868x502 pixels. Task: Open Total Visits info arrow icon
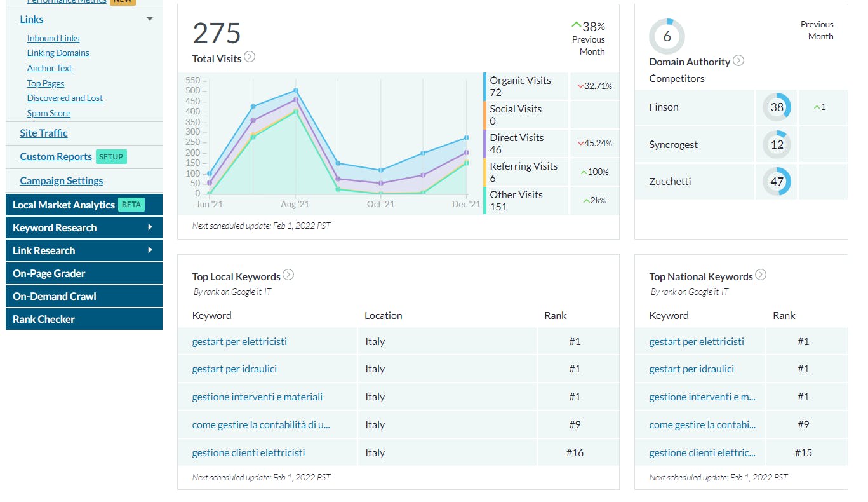pyautogui.click(x=250, y=57)
